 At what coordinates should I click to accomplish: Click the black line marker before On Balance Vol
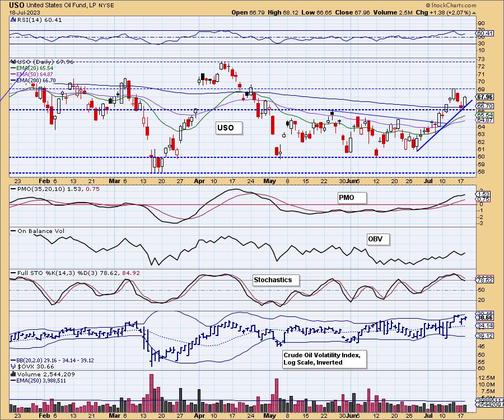point(13,231)
